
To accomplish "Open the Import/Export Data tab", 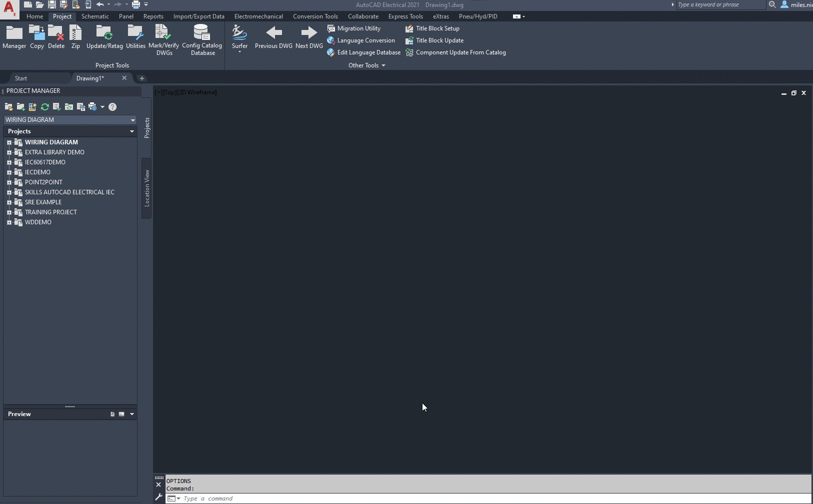I will coord(198,16).
